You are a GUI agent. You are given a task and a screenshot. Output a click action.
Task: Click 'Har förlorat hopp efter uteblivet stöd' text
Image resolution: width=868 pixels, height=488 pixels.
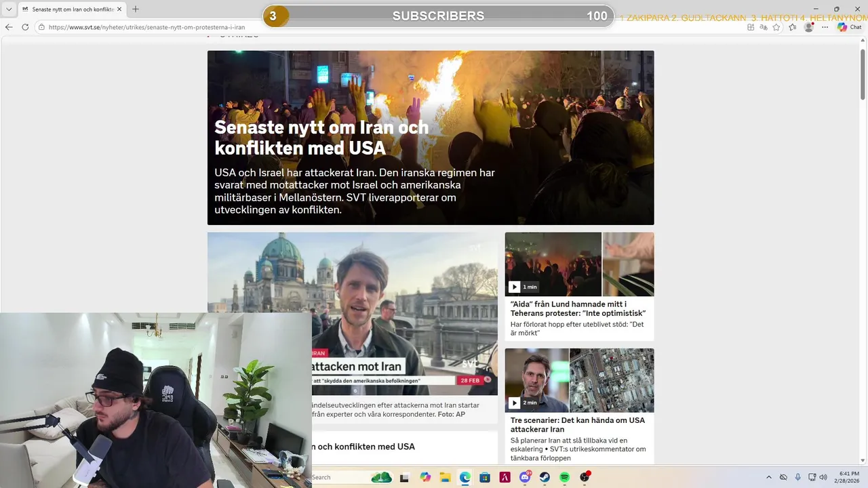pyautogui.click(x=577, y=329)
